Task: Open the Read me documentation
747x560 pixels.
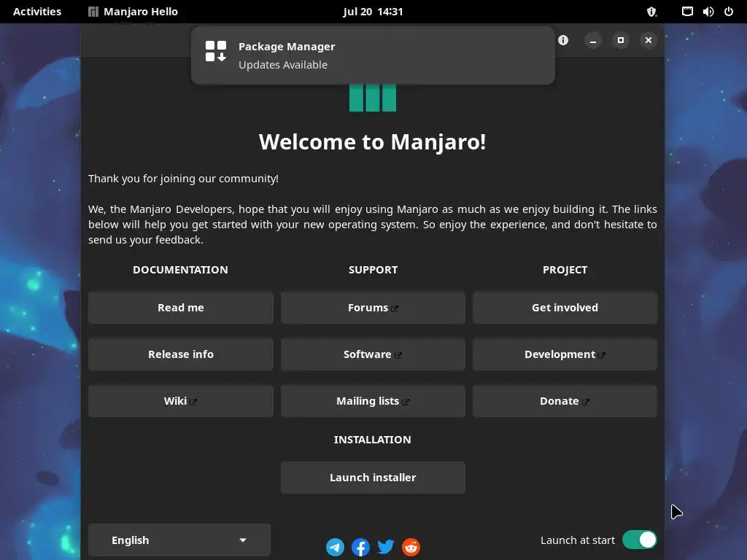Action: [x=181, y=308]
